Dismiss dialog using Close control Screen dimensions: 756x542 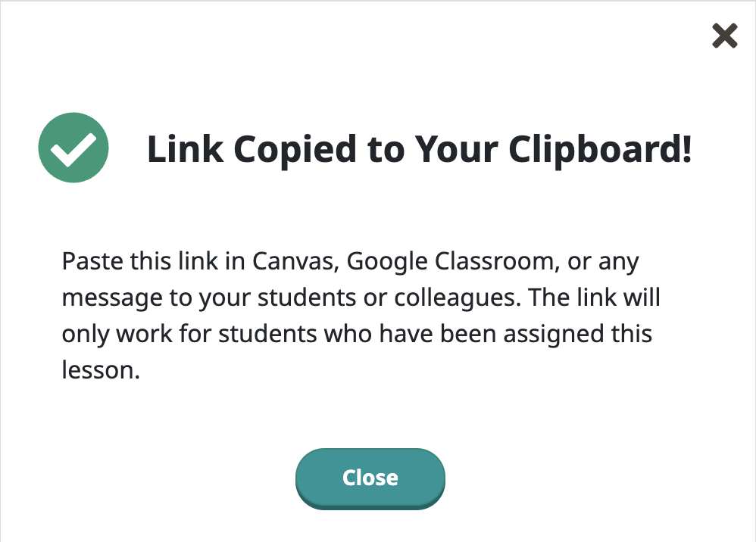pos(370,478)
